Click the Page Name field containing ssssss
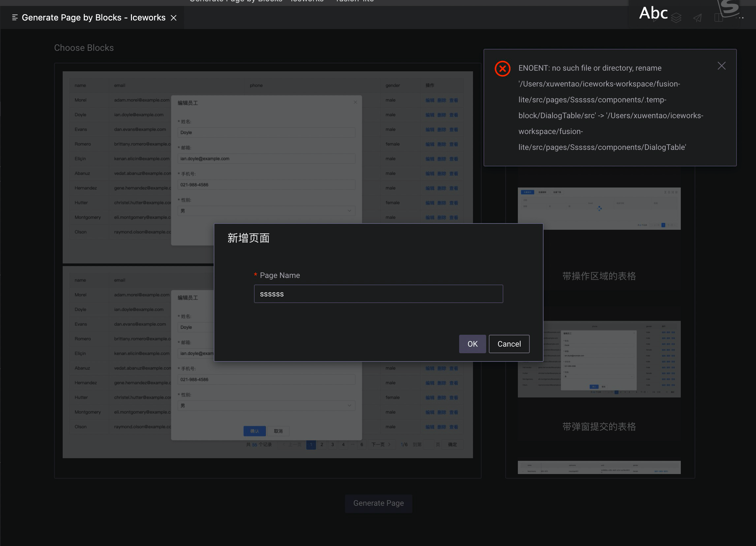This screenshot has width=756, height=546. 378,294
